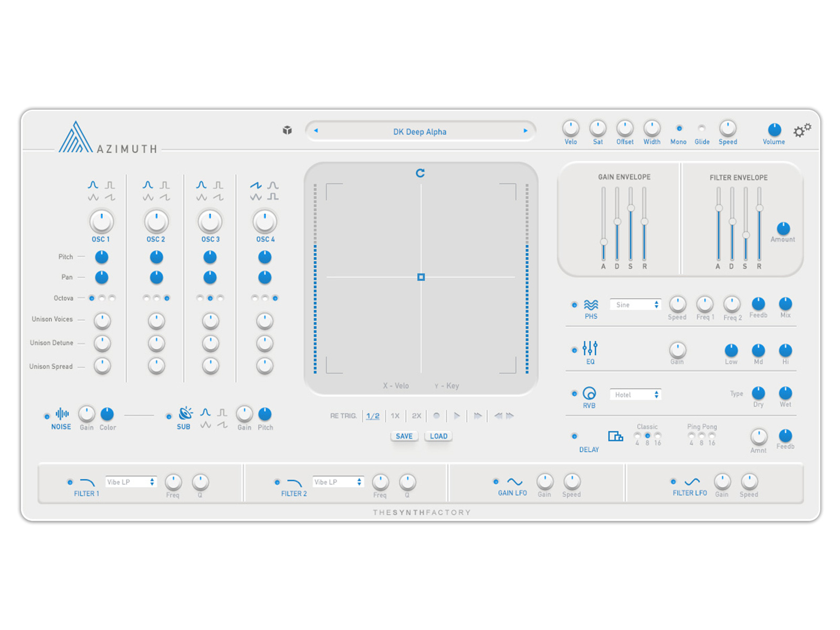The height and width of the screenshot is (630, 840).
Task: Select the sawtooth waveform for OSC 3
Action: point(218,196)
